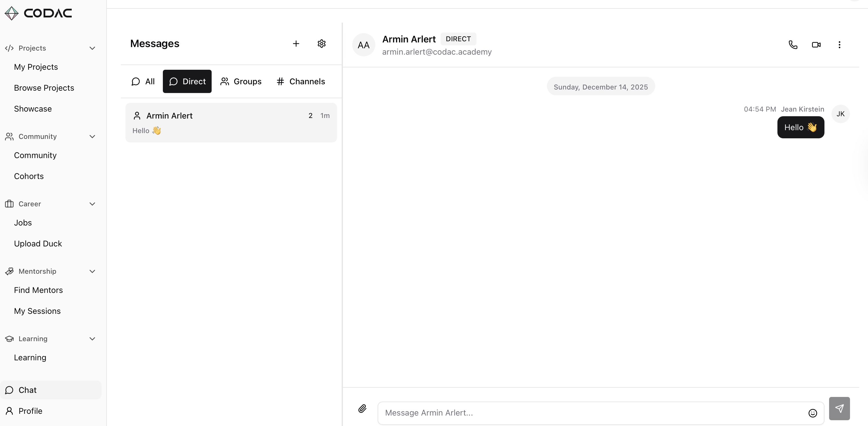868x426 pixels.
Task: Open Upload Duck
Action: tap(38, 244)
